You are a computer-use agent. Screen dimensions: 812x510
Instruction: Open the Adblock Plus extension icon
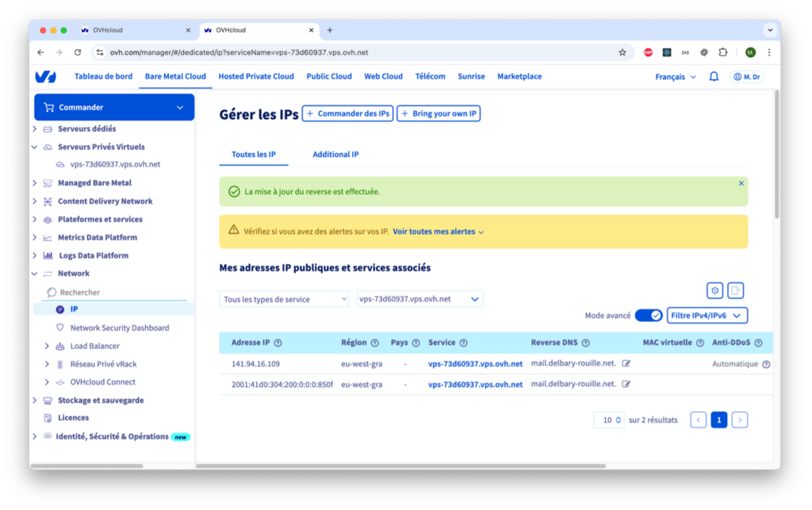tap(648, 52)
